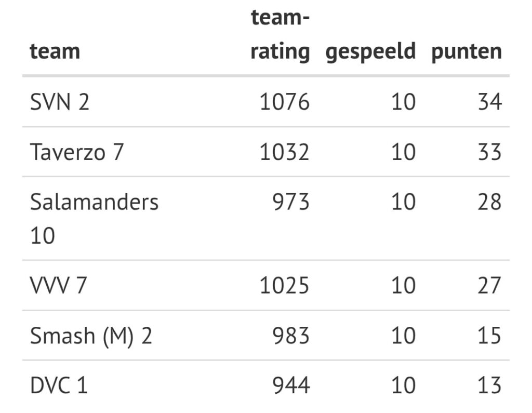Click the team rating value 1076
The image size is (532, 413).
coord(284,102)
